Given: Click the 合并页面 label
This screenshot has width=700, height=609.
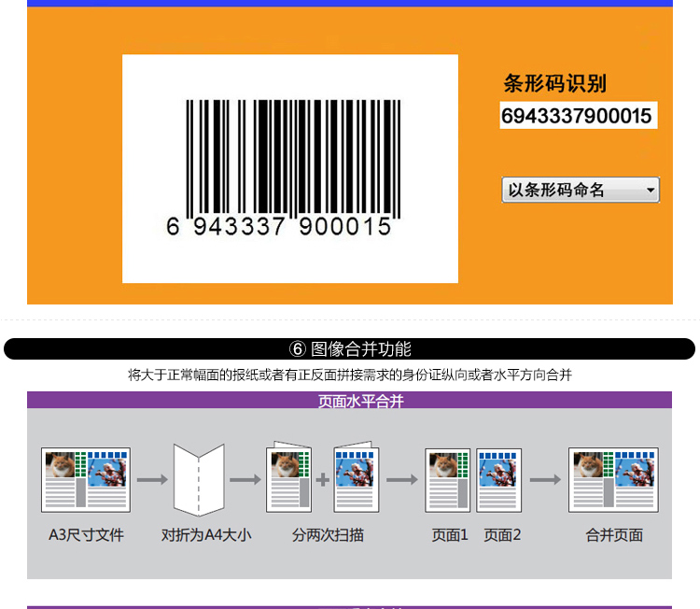Looking at the screenshot, I should coord(614,535).
